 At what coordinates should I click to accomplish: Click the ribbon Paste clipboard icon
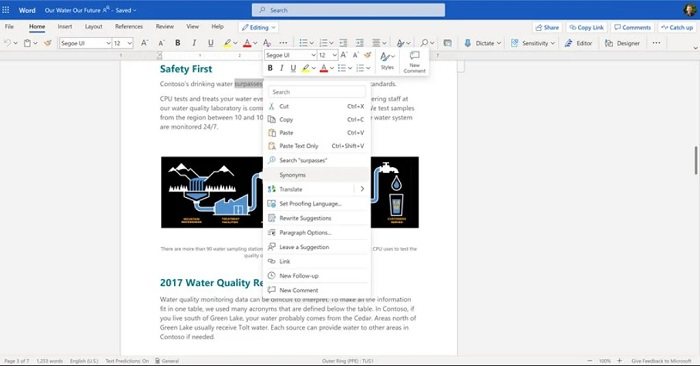click(27, 43)
